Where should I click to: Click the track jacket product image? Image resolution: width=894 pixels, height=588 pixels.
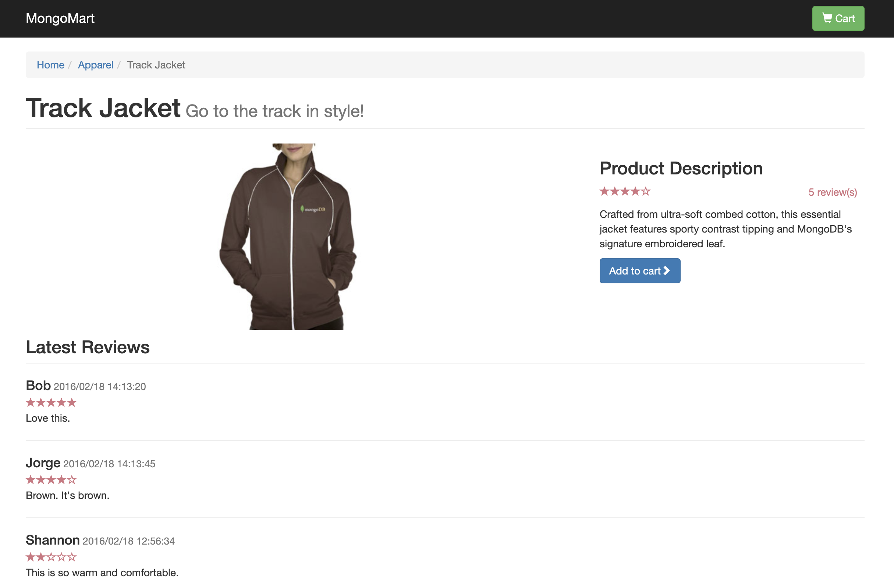(x=288, y=237)
